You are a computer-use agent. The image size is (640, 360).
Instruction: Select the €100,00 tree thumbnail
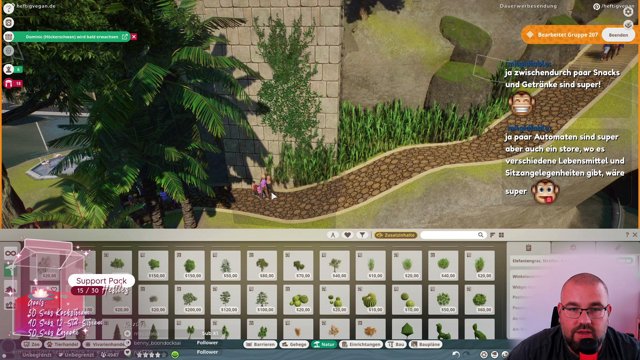point(262,300)
